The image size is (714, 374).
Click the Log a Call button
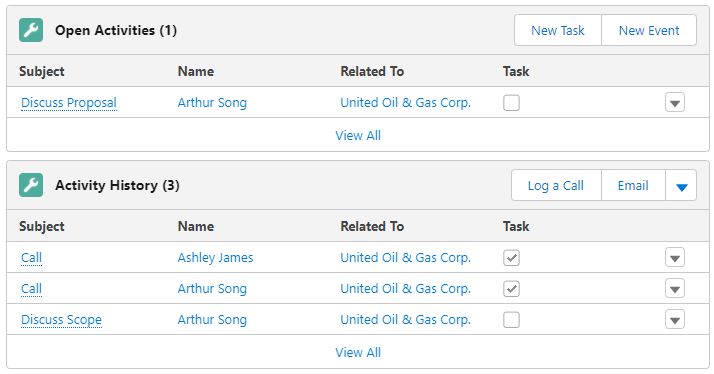tap(556, 185)
